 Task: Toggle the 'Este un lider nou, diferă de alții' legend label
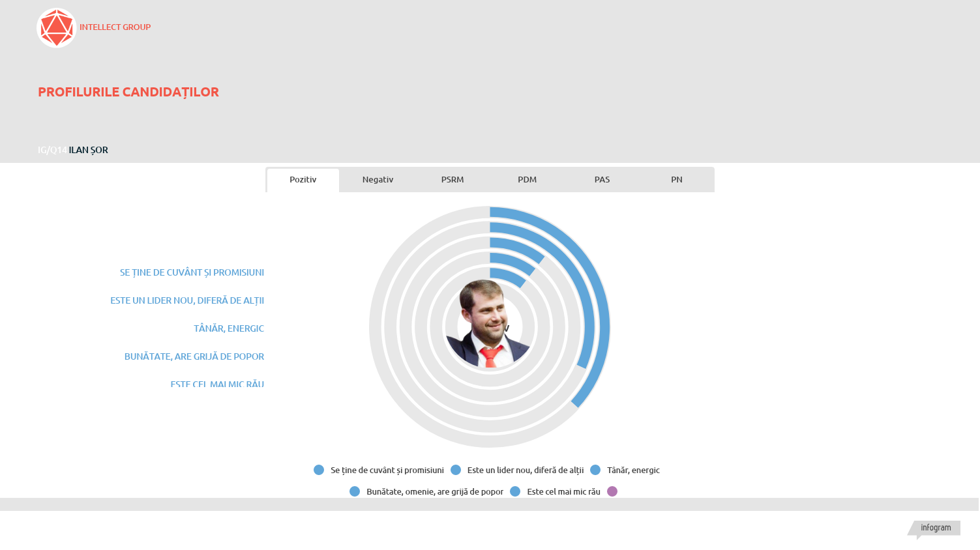point(525,470)
